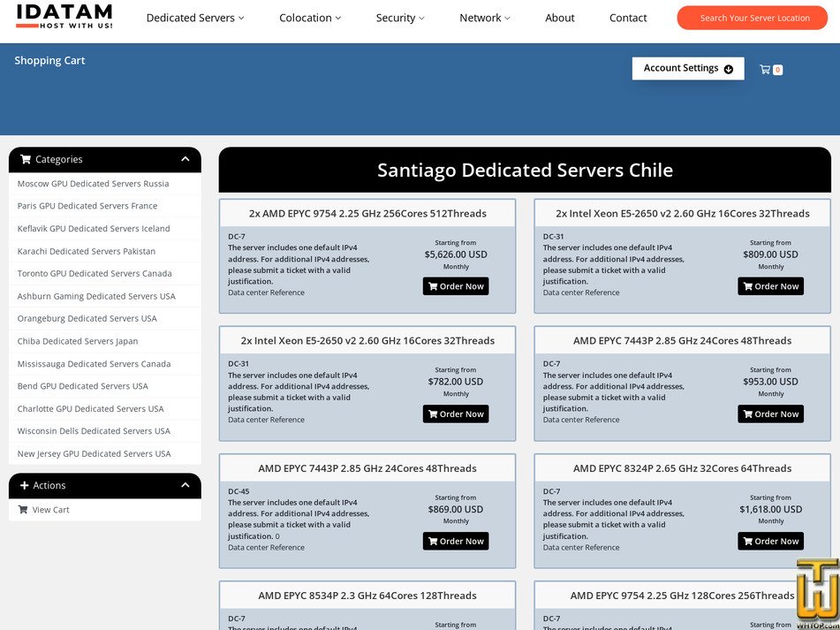Collapse the Categories panel chevron

tap(185, 159)
